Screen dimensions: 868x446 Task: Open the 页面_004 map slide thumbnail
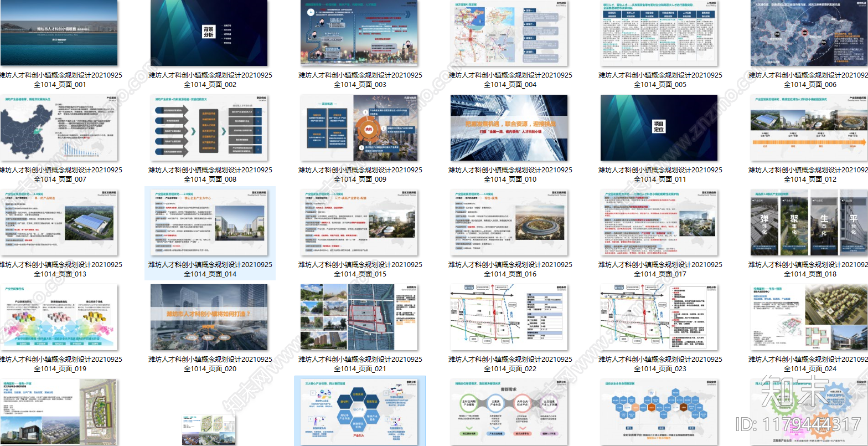[509, 33]
